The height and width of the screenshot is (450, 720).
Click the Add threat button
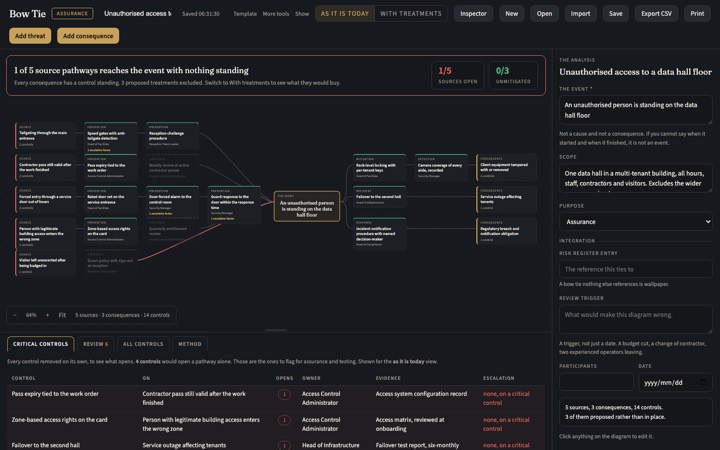(30, 36)
